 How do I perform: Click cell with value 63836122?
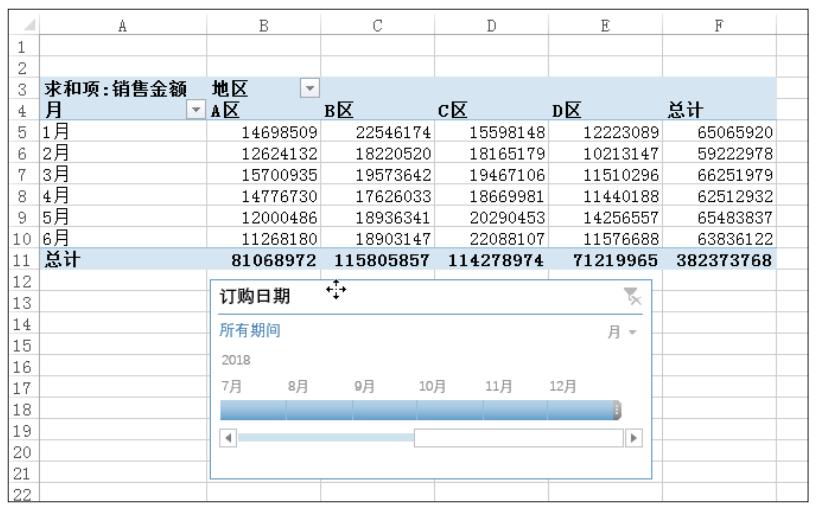[x=719, y=238]
